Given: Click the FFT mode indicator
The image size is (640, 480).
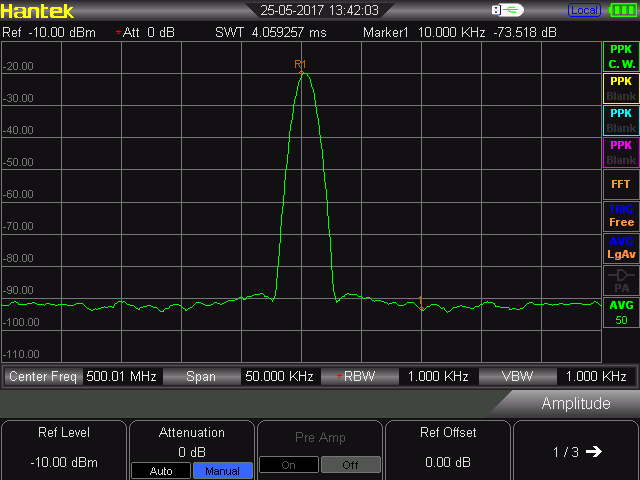Looking at the screenshot, I should pyautogui.click(x=621, y=184).
